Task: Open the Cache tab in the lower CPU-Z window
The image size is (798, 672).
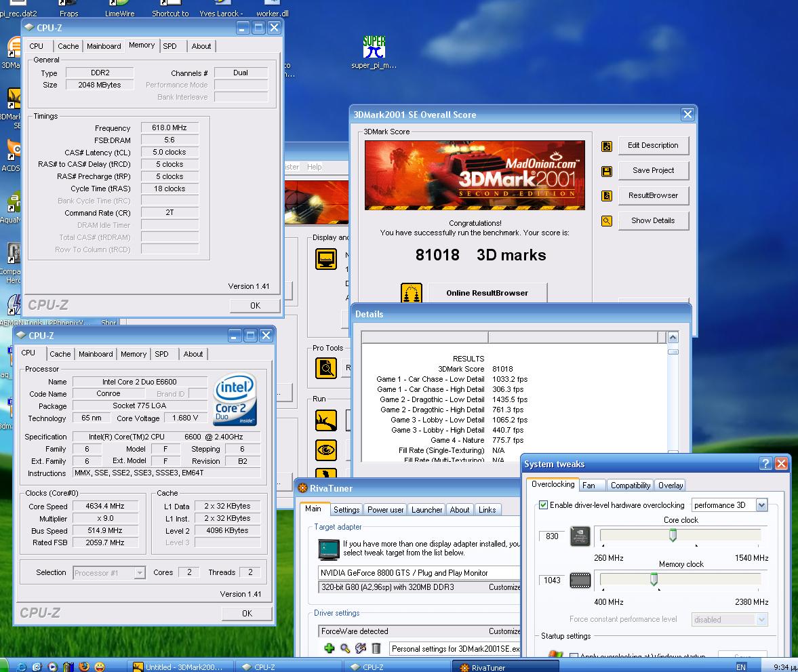Action: 60,355
